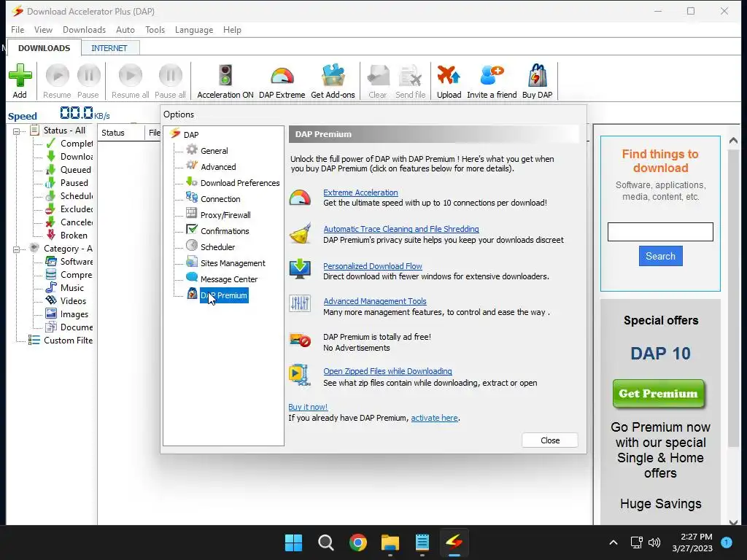
Task: Open Chrome from the taskbar
Action: pyautogui.click(x=357, y=542)
